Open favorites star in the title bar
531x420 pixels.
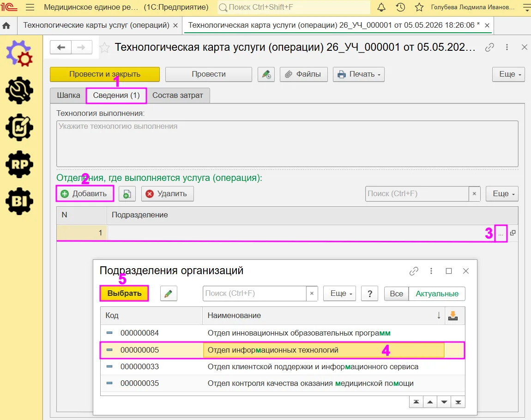click(419, 7)
